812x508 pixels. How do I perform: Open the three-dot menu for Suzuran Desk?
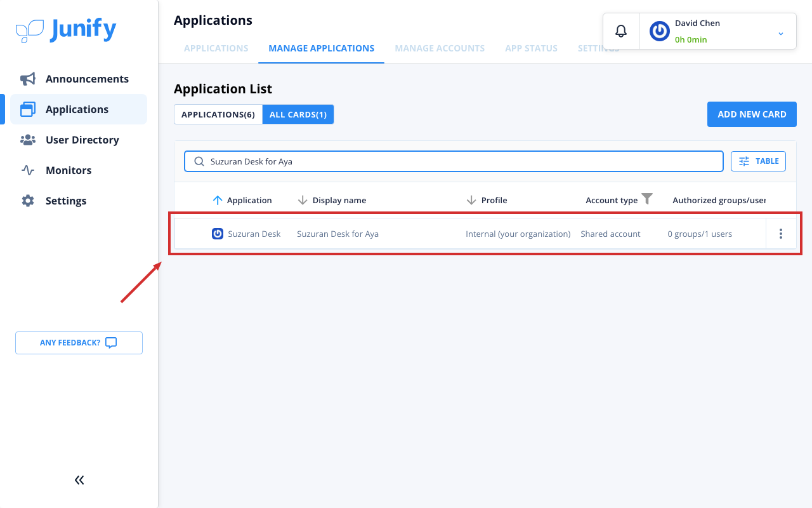[781, 234]
